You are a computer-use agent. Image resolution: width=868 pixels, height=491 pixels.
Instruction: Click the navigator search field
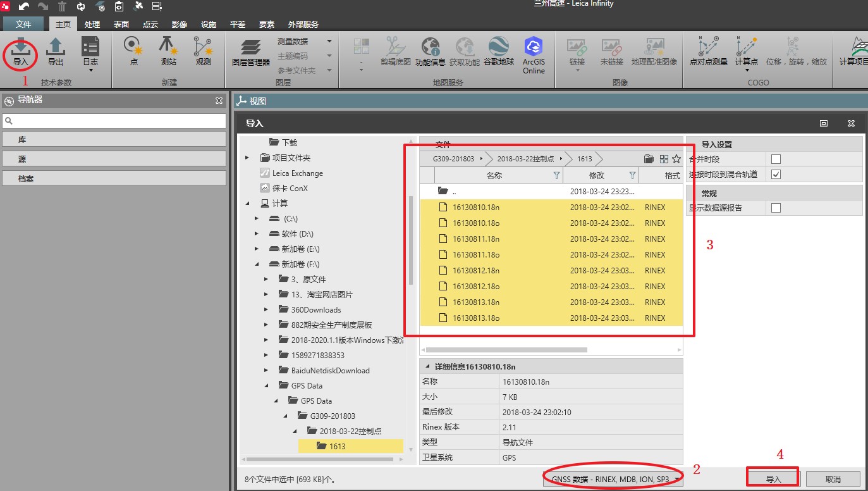(114, 120)
